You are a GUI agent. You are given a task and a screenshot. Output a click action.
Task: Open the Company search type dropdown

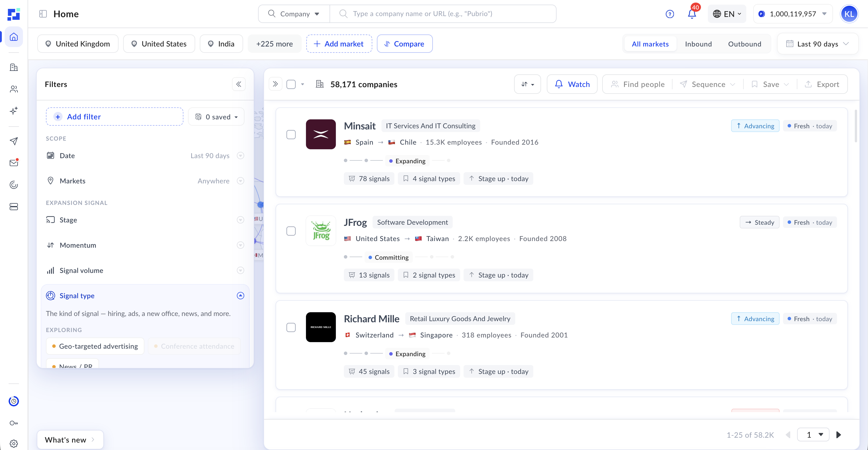pos(294,14)
